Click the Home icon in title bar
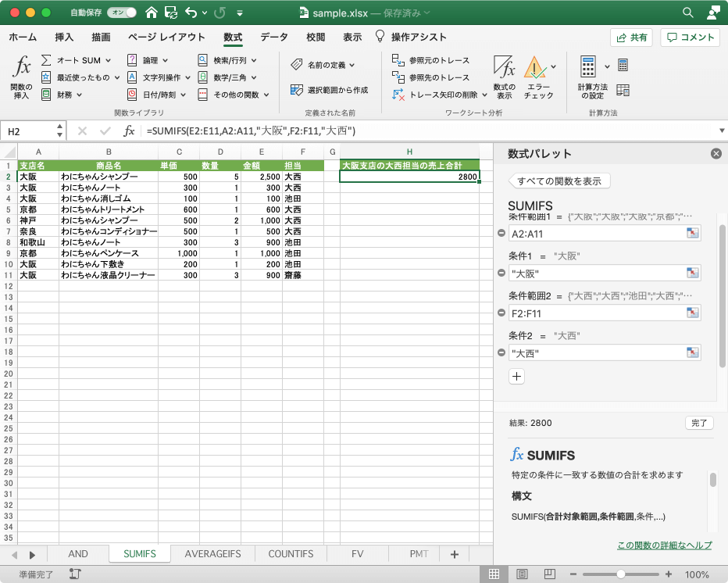This screenshot has width=728, height=583. (x=152, y=13)
